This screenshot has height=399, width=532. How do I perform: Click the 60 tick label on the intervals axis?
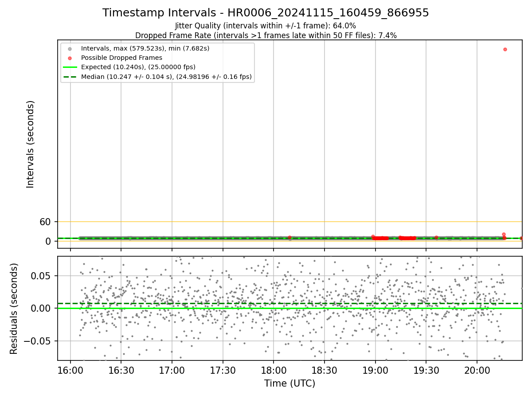coord(45,222)
